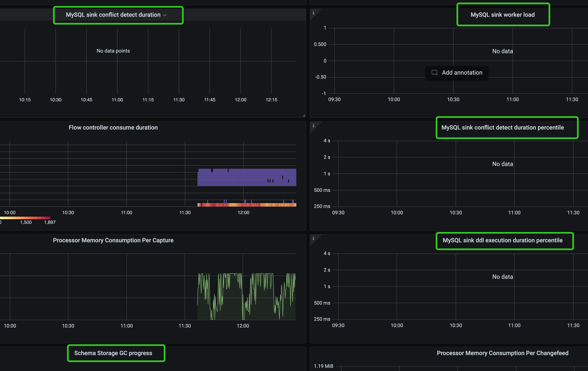Click the info icon on MySQL sink worker load panel
588x371 pixels.
click(314, 13)
